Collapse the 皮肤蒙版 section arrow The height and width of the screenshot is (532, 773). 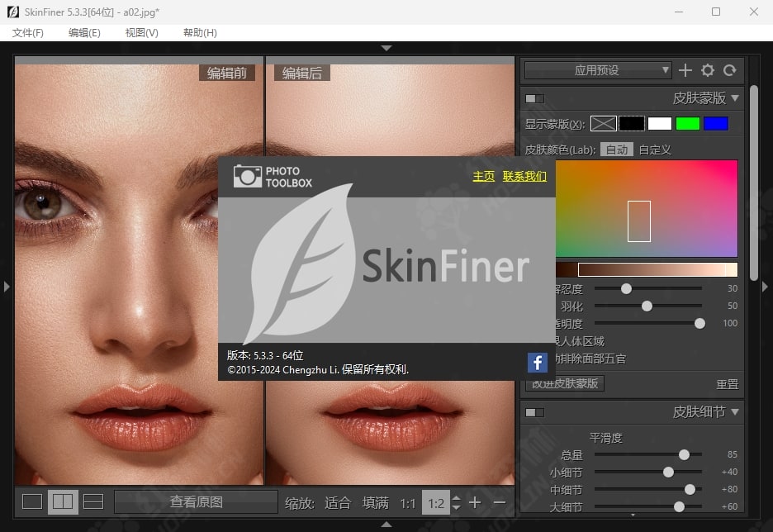[735, 98]
